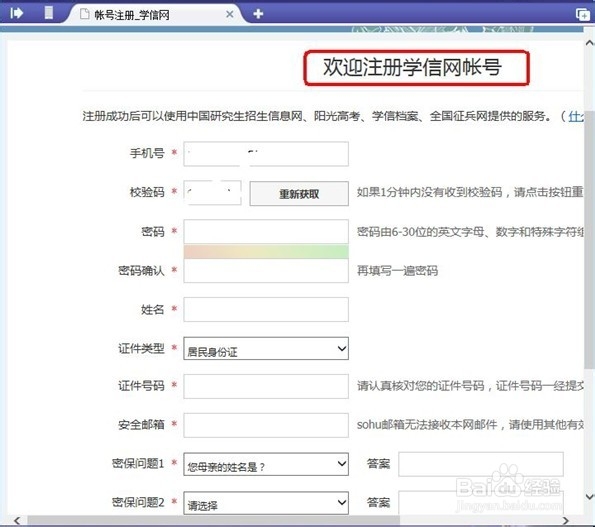This screenshot has width=595, height=527.
Task: Click the 密保问题2 答案 input field
Action: pyautogui.click(x=481, y=503)
